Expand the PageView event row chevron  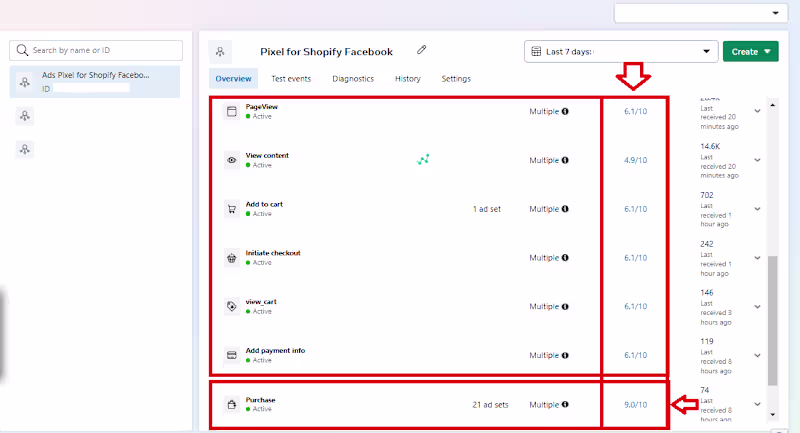(x=757, y=110)
